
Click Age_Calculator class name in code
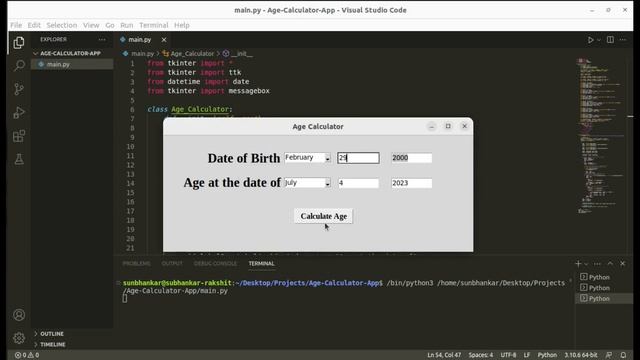(200, 109)
